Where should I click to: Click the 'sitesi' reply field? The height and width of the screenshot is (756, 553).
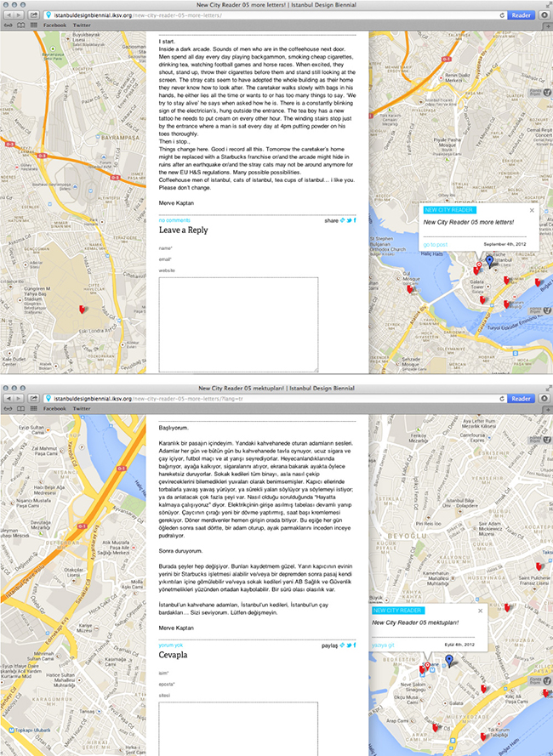164,696
